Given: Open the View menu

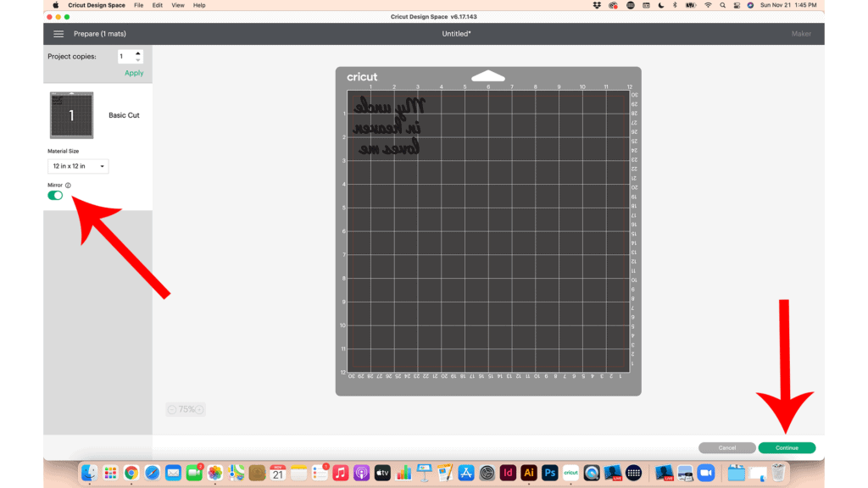Looking at the screenshot, I should (178, 5).
